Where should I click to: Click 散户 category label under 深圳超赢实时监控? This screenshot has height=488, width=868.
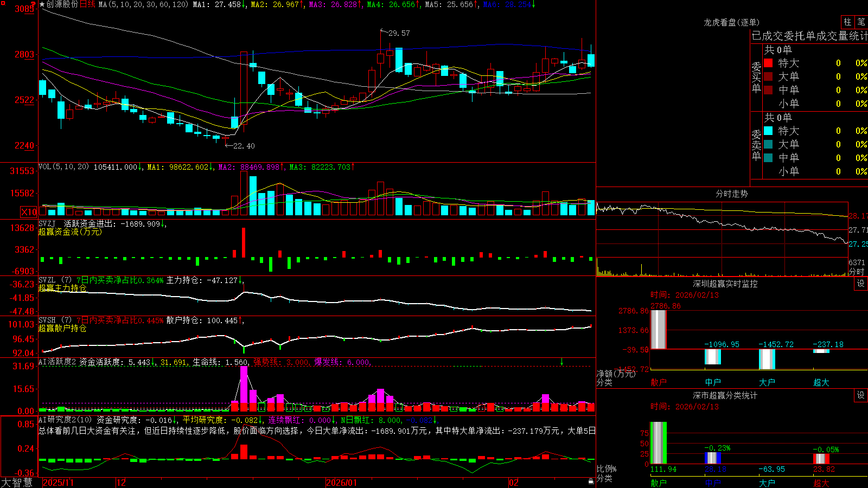coord(659,382)
